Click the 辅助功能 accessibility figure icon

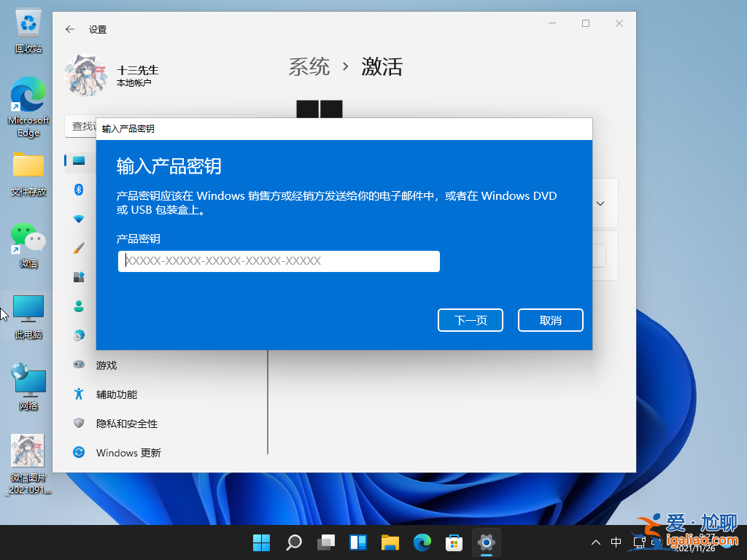tap(80, 394)
